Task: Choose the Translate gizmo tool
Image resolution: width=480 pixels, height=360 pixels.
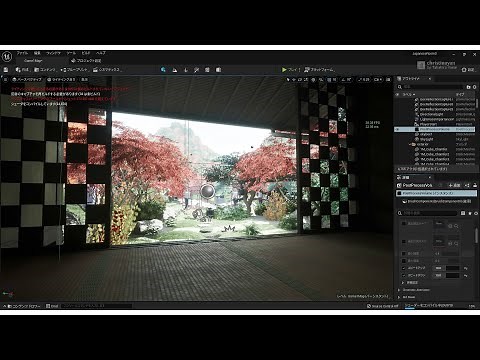Action: click(294, 80)
